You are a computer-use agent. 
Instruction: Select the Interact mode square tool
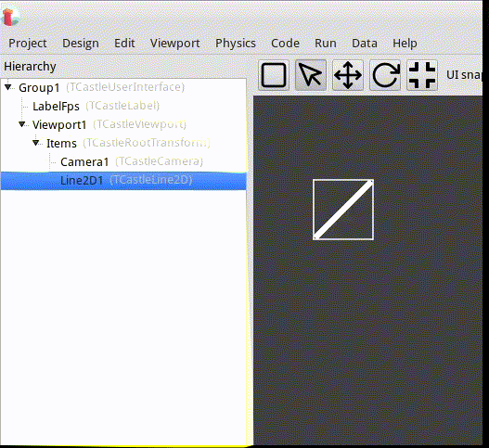274,75
